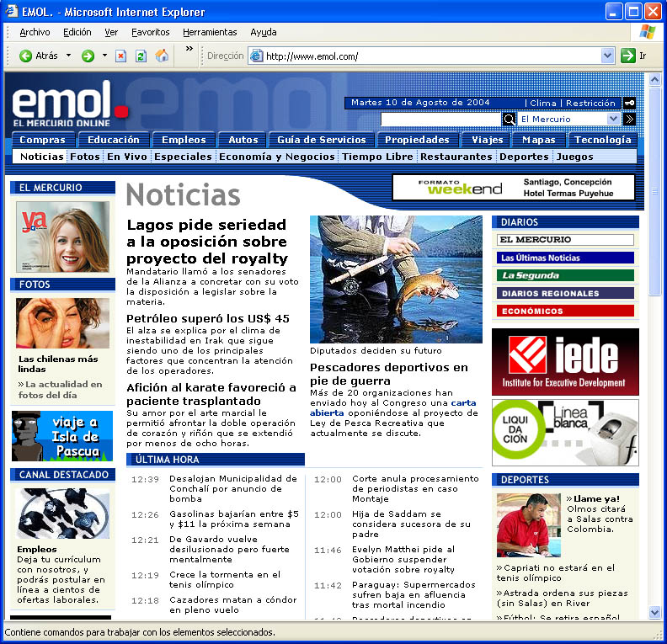Select the Guía de Servicios tab
The height and width of the screenshot is (644, 667).
coord(321,140)
